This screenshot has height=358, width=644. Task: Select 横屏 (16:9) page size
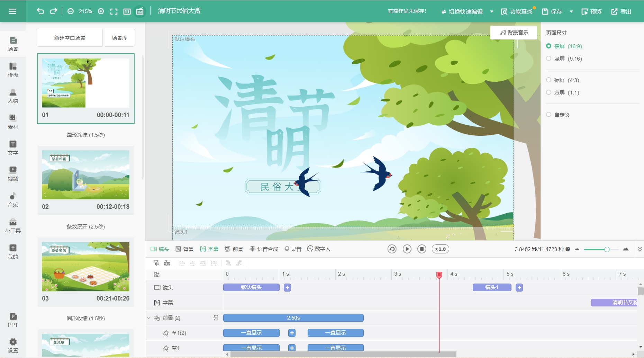[564, 46]
